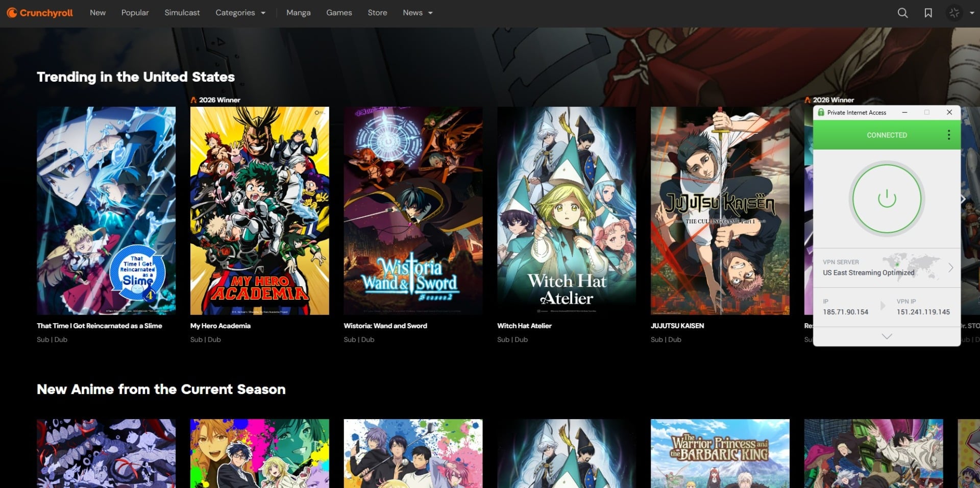The height and width of the screenshot is (488, 980).
Task: Open the watchlist bookmark icon
Action: click(x=928, y=13)
